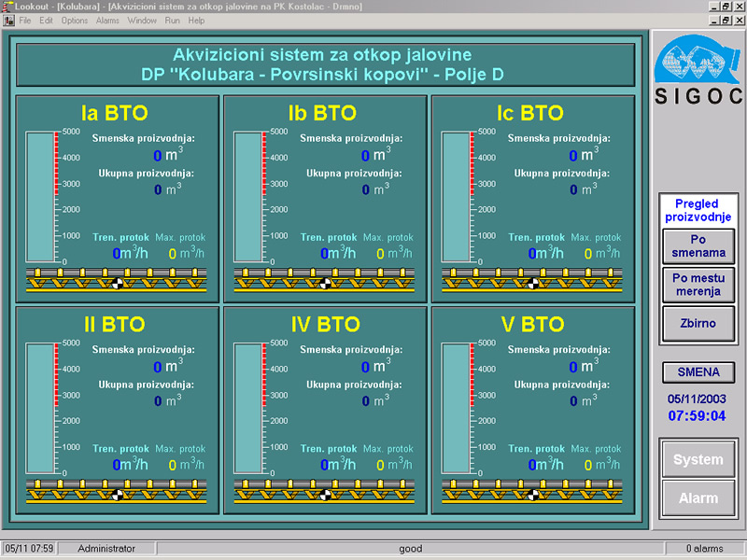Click the good status bar message

(411, 549)
